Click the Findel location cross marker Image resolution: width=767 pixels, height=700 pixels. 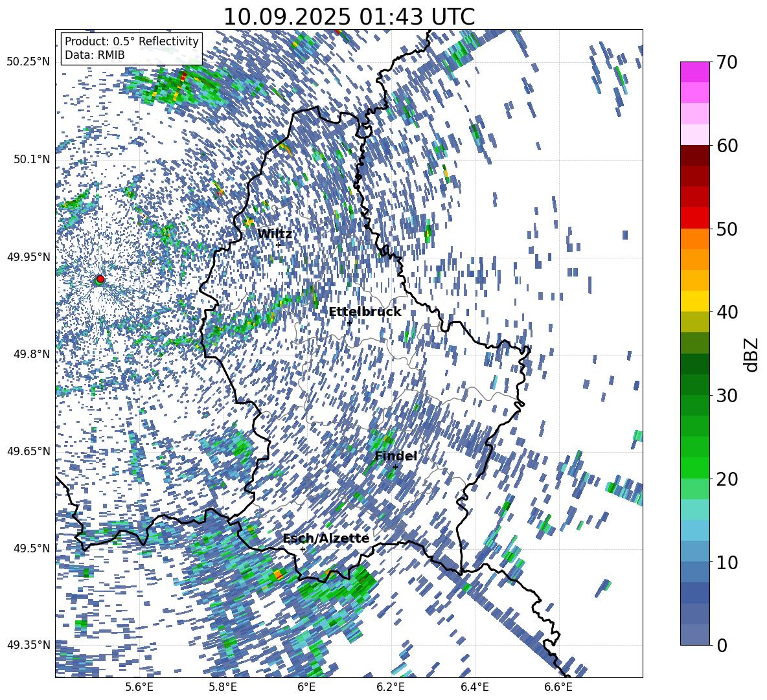point(395,468)
